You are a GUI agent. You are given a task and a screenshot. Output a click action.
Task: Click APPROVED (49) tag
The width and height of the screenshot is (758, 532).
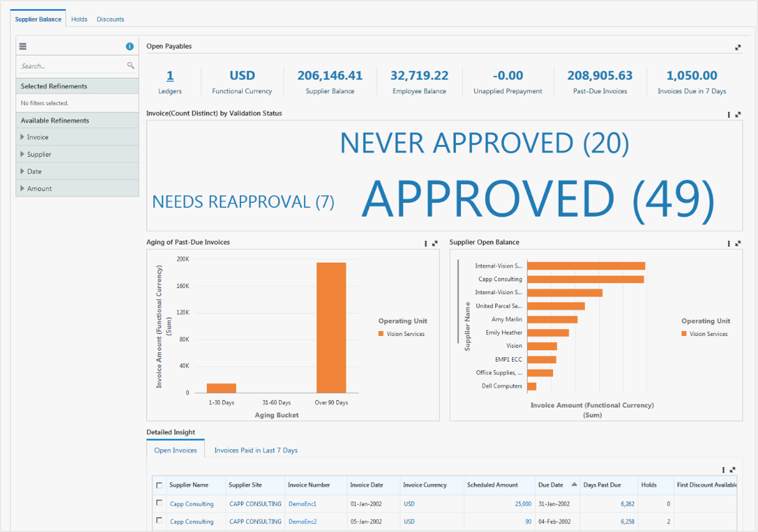point(538,199)
